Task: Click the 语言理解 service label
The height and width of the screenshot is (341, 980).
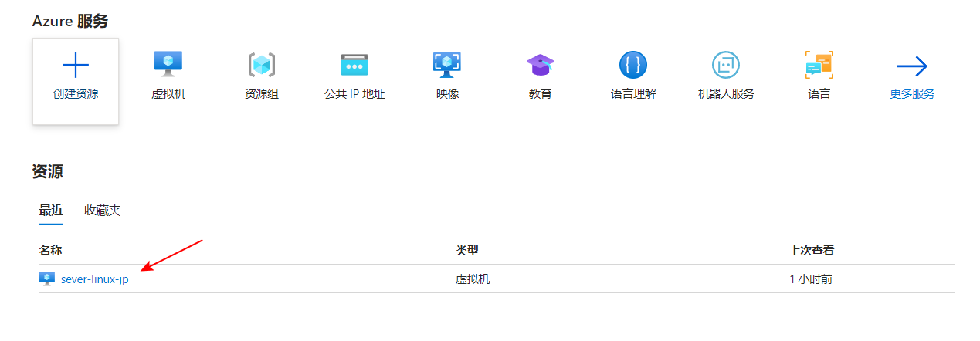Action: [x=633, y=94]
